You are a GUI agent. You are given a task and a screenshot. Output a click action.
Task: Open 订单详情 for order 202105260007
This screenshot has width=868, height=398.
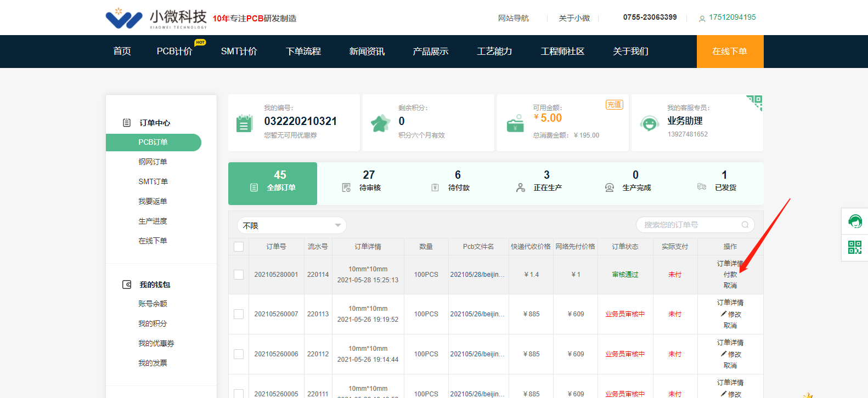[x=730, y=303]
